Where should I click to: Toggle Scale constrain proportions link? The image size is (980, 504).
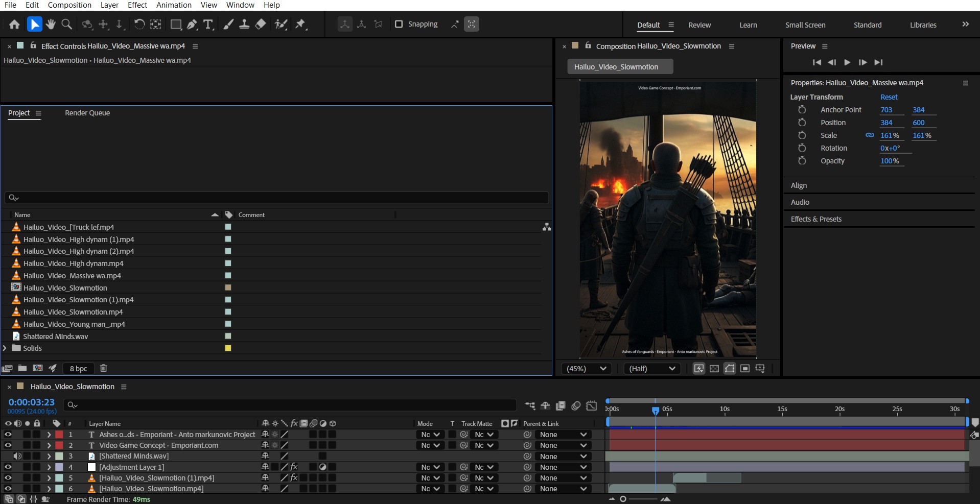point(870,135)
